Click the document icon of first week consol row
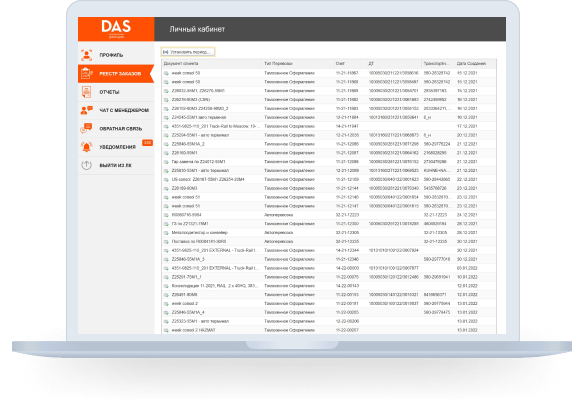The image size is (584, 404). [166, 73]
